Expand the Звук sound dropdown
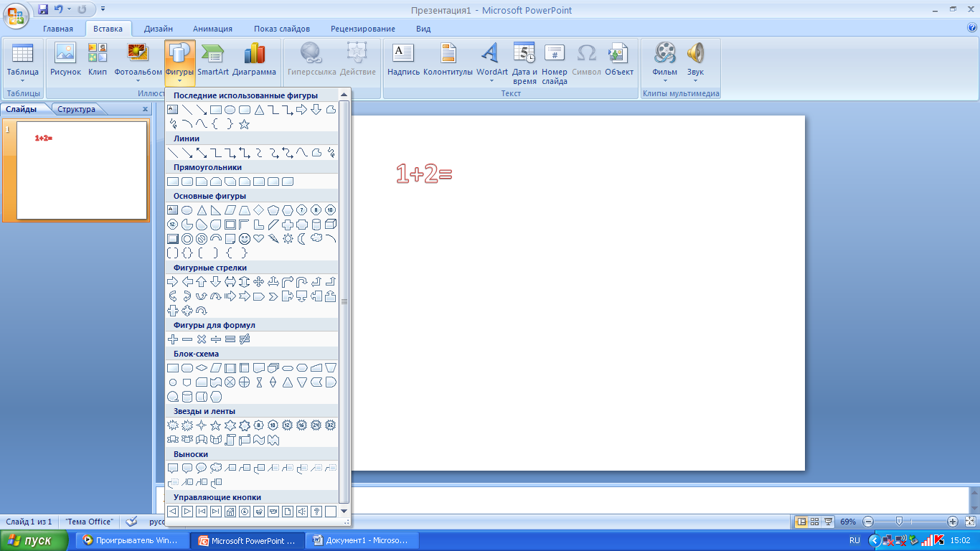Image resolution: width=980 pixels, height=551 pixels. pyautogui.click(x=695, y=80)
